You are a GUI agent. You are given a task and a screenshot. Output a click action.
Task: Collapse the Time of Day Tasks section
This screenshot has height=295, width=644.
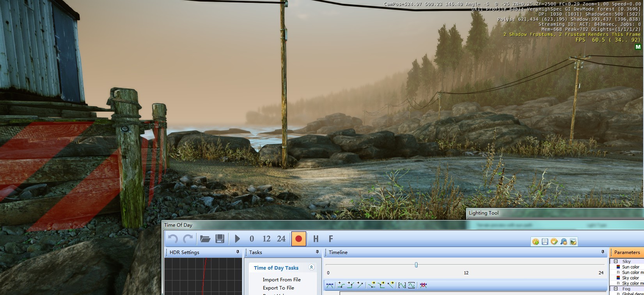[311, 267]
